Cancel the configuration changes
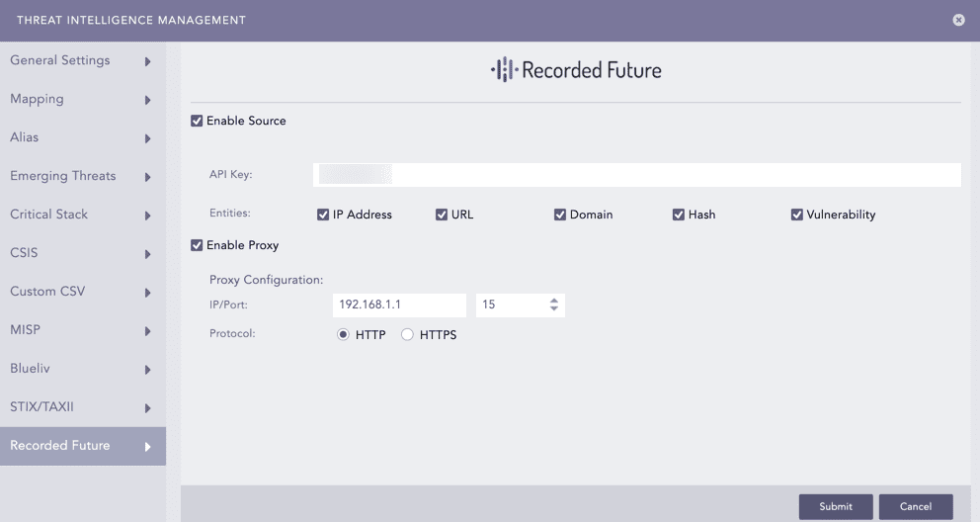Screen dimensions: 980x522 click(915, 506)
